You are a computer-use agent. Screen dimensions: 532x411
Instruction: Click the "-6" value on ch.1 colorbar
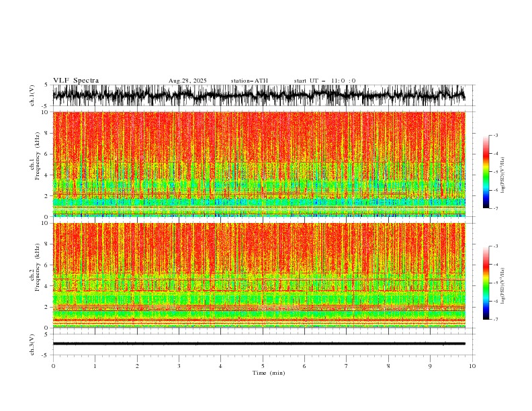click(x=496, y=190)
